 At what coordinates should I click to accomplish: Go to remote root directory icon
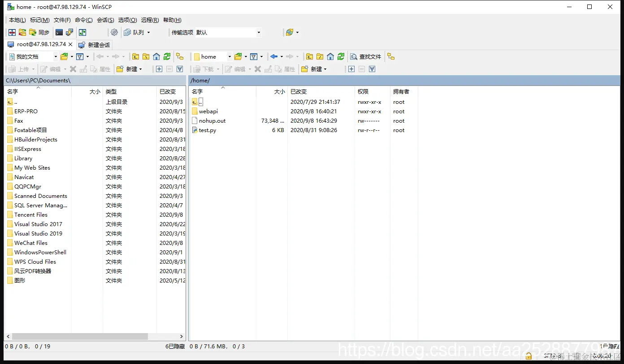pos(320,56)
